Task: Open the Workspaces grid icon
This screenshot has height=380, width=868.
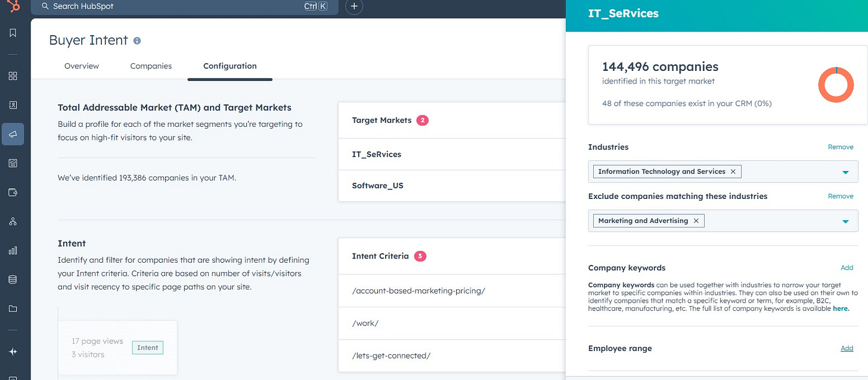Action: pos(13,76)
